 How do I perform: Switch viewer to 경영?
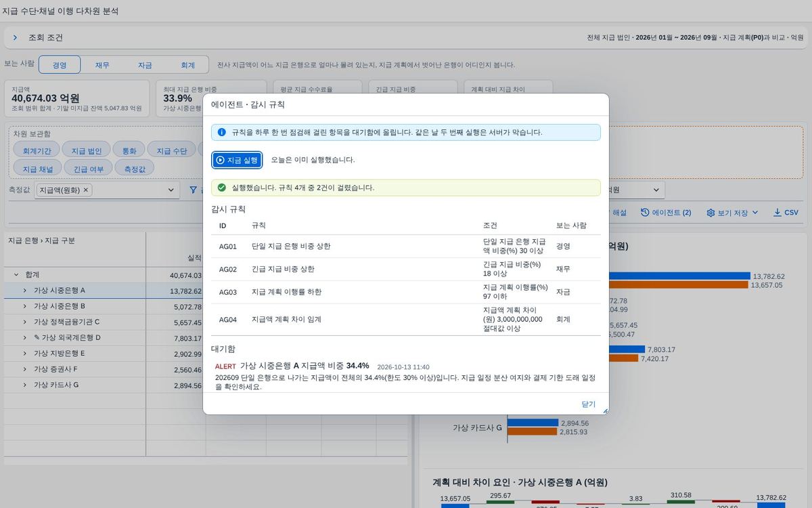[x=60, y=65]
